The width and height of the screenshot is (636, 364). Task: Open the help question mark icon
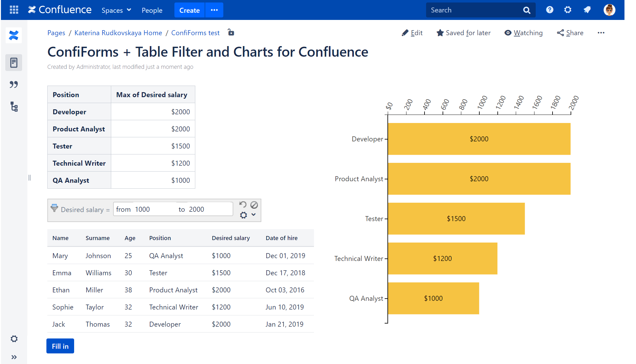click(550, 10)
